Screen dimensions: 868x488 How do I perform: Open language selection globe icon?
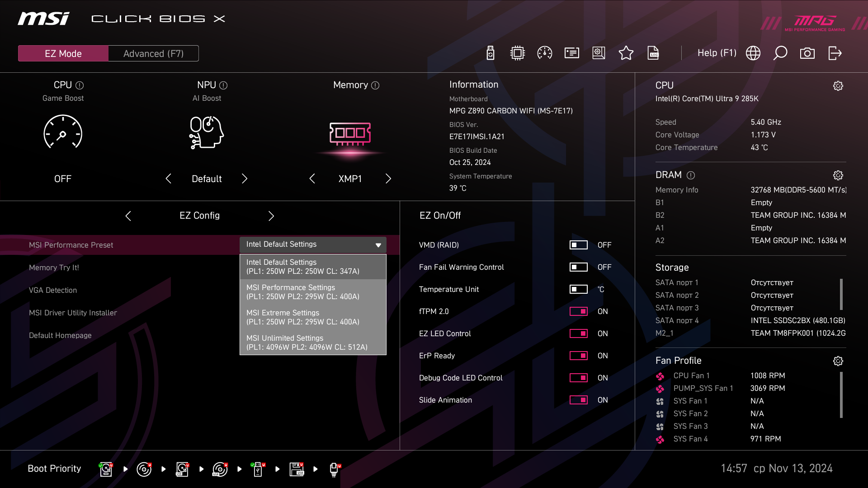pyautogui.click(x=753, y=53)
